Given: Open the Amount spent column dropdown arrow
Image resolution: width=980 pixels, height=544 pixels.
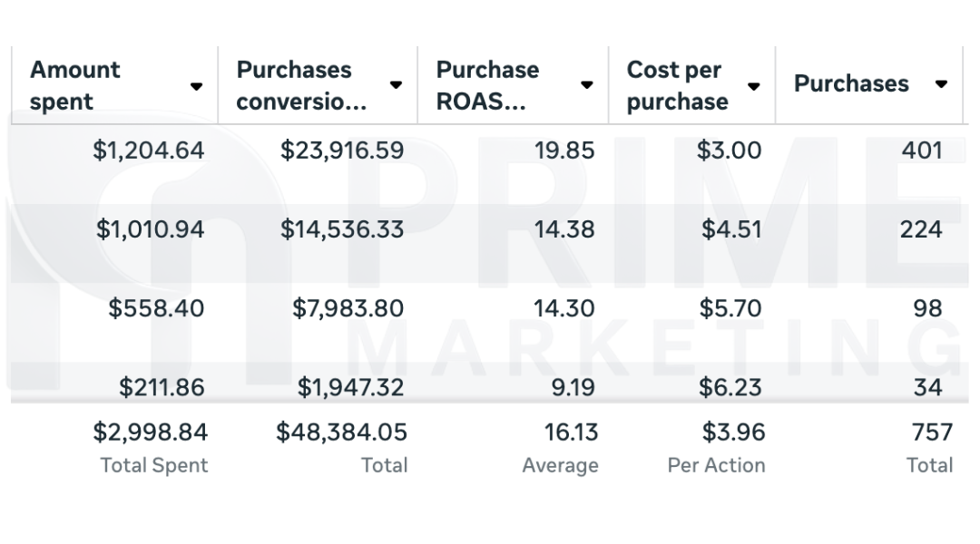Looking at the screenshot, I should (196, 86).
